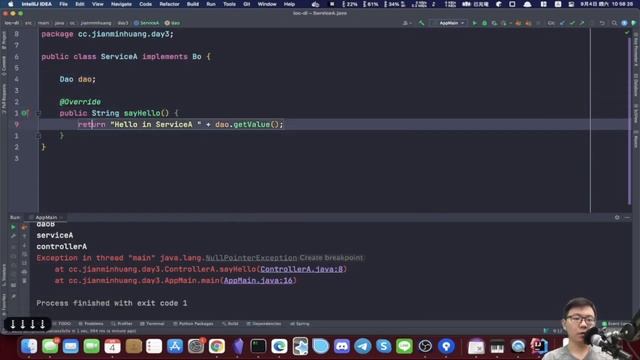This screenshot has height=360, width=640.
Task: Click Create breakpoint in console output
Action: coord(331,258)
